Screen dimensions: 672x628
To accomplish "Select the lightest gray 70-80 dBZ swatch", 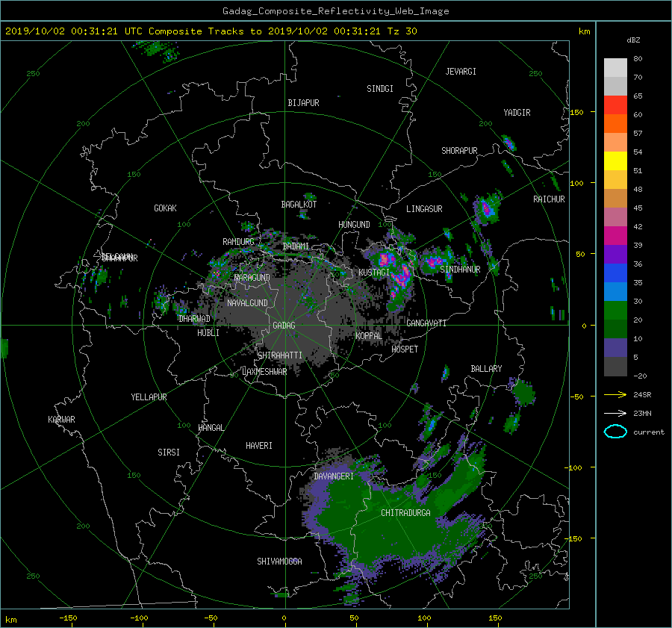I will click(615, 68).
